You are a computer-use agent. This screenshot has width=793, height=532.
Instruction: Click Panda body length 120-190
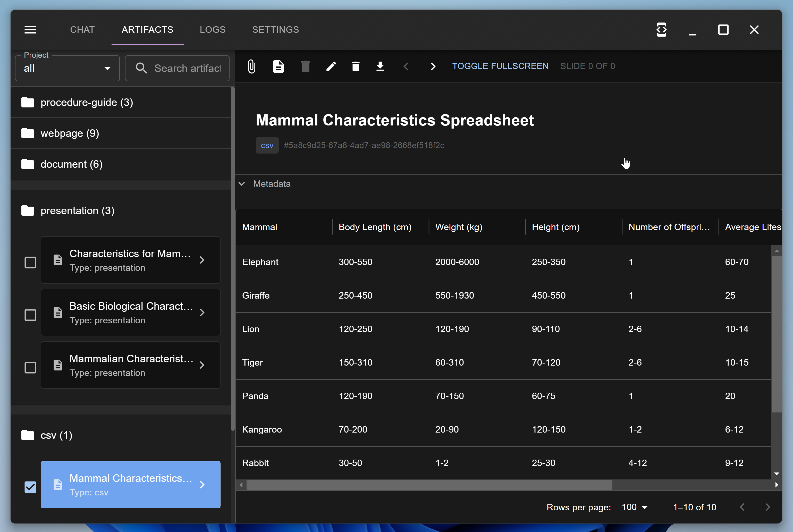pyautogui.click(x=355, y=396)
